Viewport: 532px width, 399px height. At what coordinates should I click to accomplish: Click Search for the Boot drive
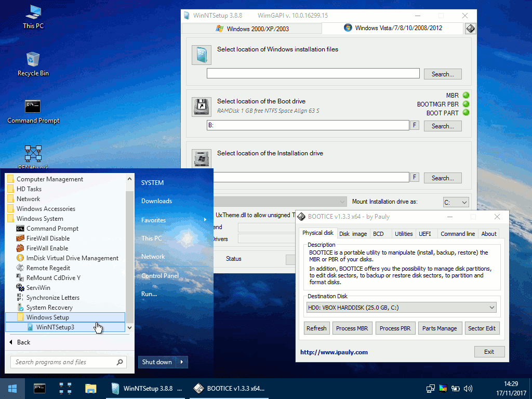click(x=443, y=126)
